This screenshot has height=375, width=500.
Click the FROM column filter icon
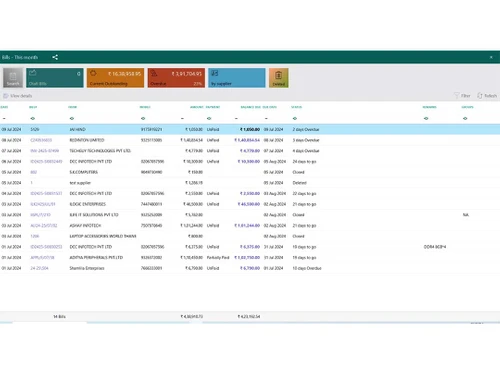coord(72,118)
